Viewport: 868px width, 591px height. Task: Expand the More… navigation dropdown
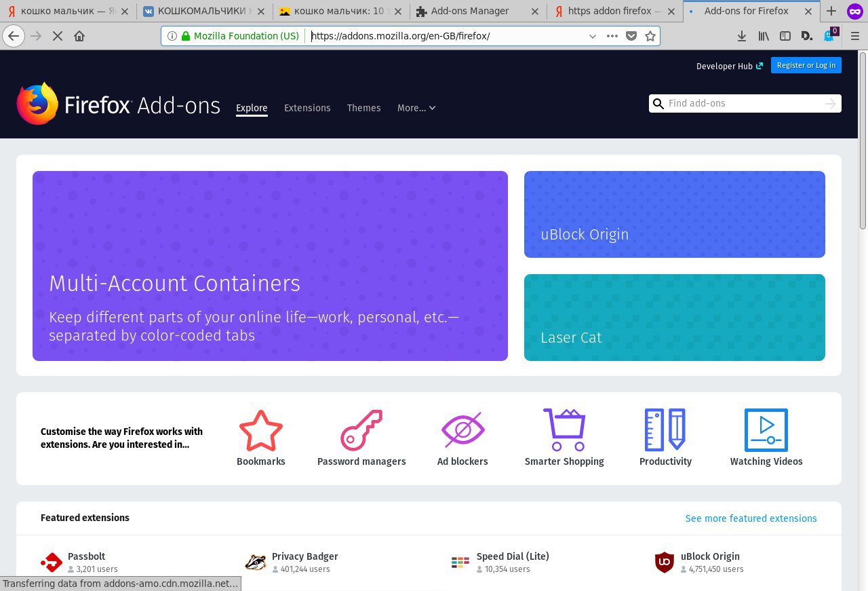tap(416, 108)
